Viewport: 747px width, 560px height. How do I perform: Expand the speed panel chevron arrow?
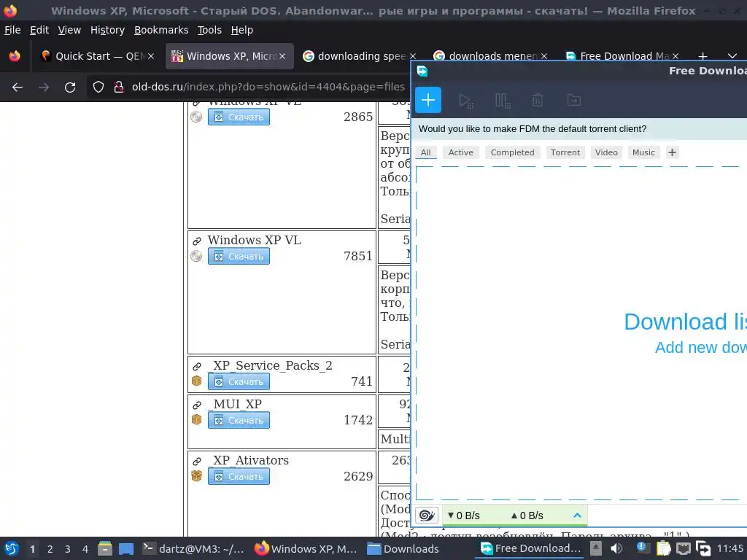click(577, 516)
